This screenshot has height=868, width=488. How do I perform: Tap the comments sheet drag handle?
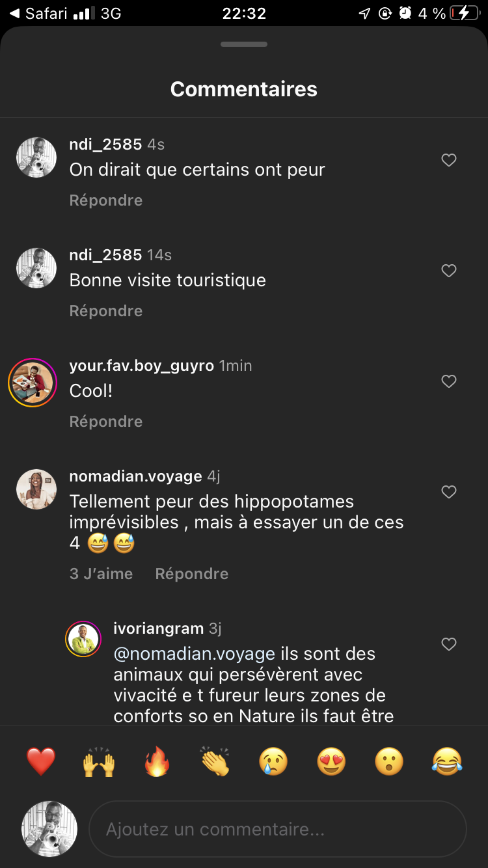(244, 44)
